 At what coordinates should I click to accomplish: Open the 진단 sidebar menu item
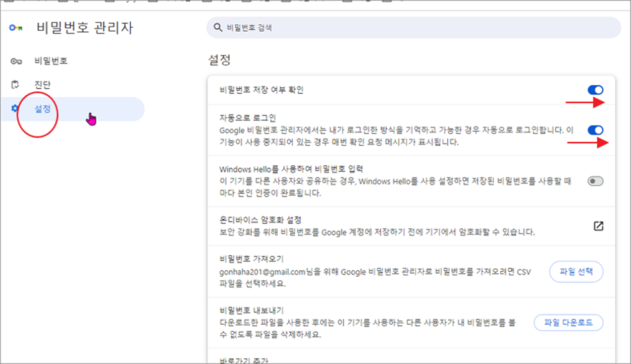click(x=72, y=85)
